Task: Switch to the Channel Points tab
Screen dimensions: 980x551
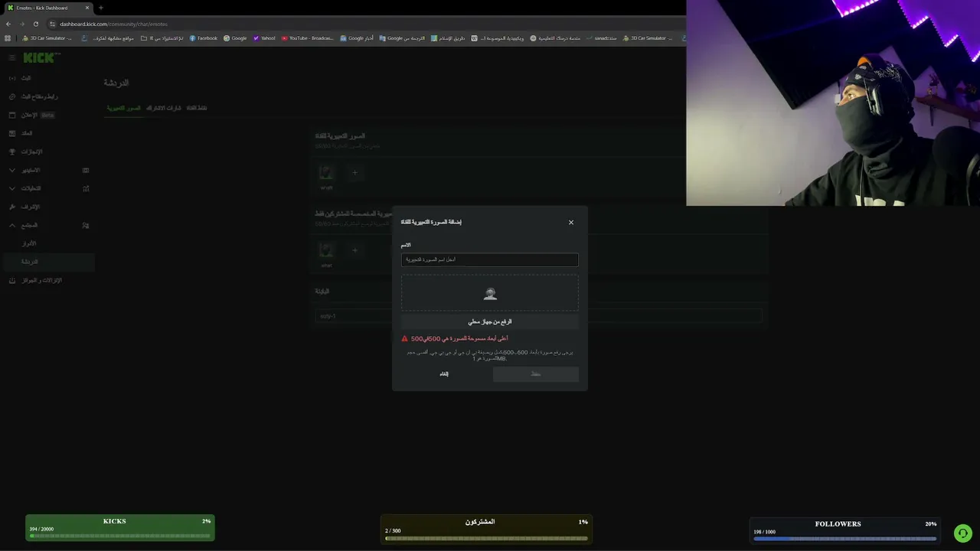Action: pos(197,108)
